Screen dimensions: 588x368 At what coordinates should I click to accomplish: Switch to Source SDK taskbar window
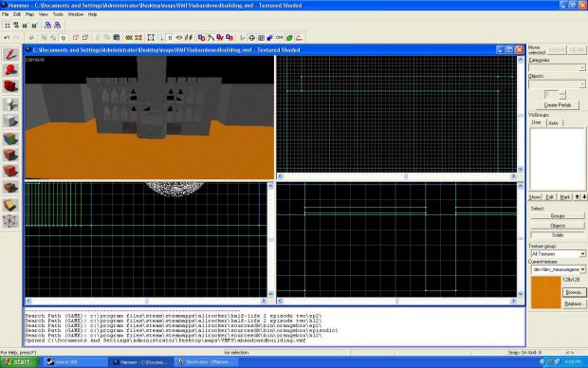pyautogui.click(x=75, y=362)
